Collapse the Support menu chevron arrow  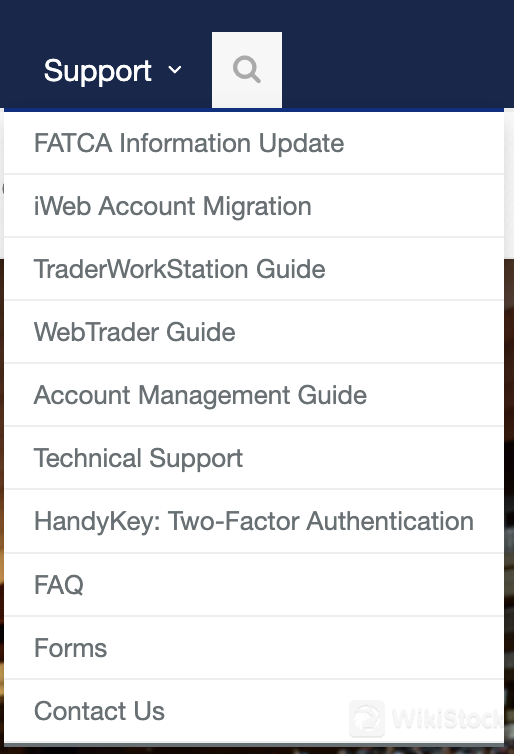(175, 70)
